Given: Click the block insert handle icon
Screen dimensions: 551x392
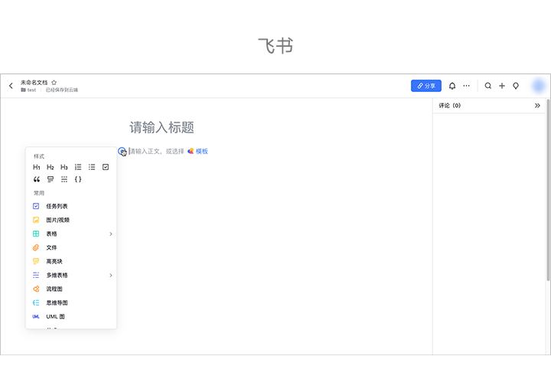Looking at the screenshot, I should point(122,152).
